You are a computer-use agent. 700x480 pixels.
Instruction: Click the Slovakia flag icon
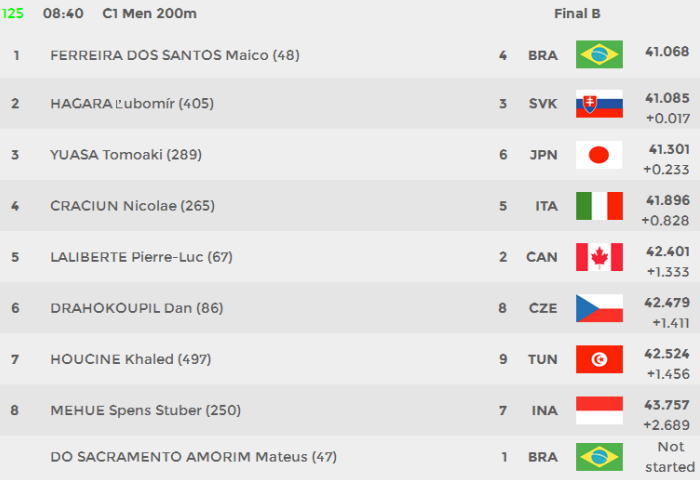coord(599,104)
